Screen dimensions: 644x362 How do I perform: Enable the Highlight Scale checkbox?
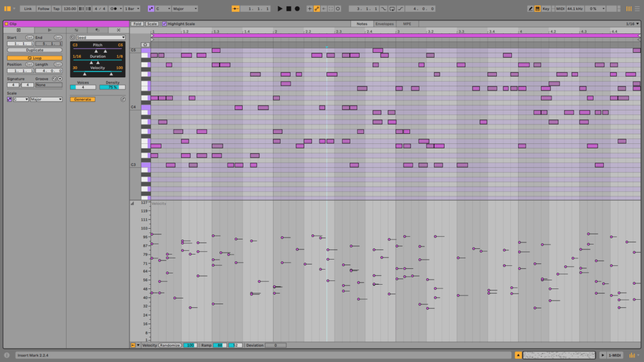coord(164,23)
